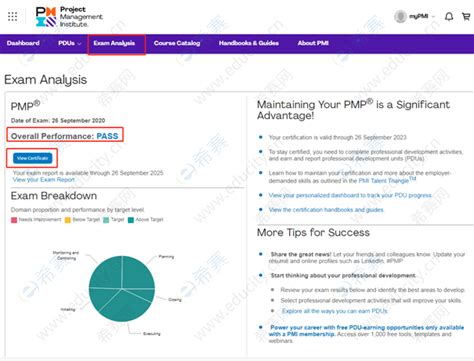474x361 pixels.
Task: Open the notifications bell icon
Action: point(449,16)
